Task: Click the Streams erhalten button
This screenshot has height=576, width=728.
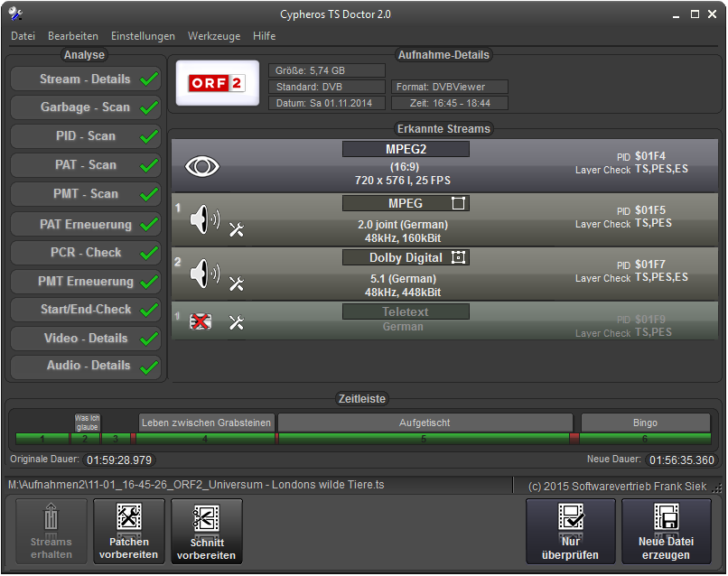Action: pos(51,531)
